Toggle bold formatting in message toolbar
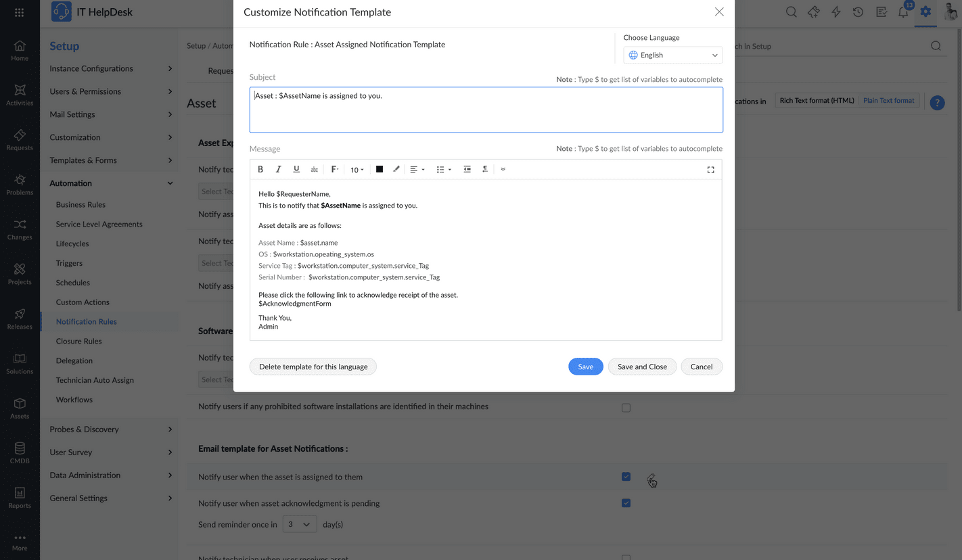Screen dimensions: 962x560 [x=260, y=170]
